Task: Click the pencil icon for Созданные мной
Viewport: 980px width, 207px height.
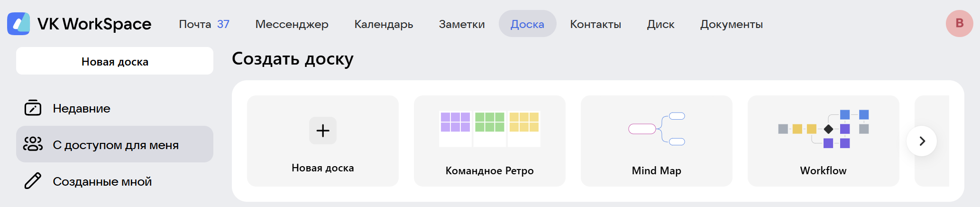Action: [x=33, y=181]
